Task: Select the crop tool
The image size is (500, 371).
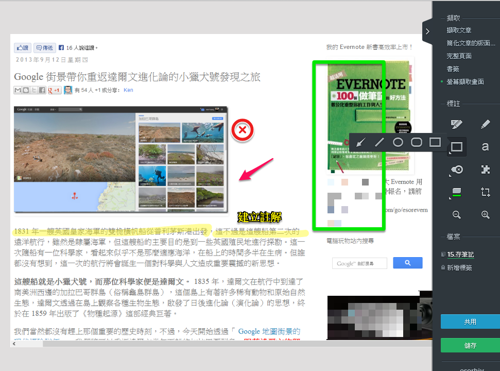Action: 485,192
